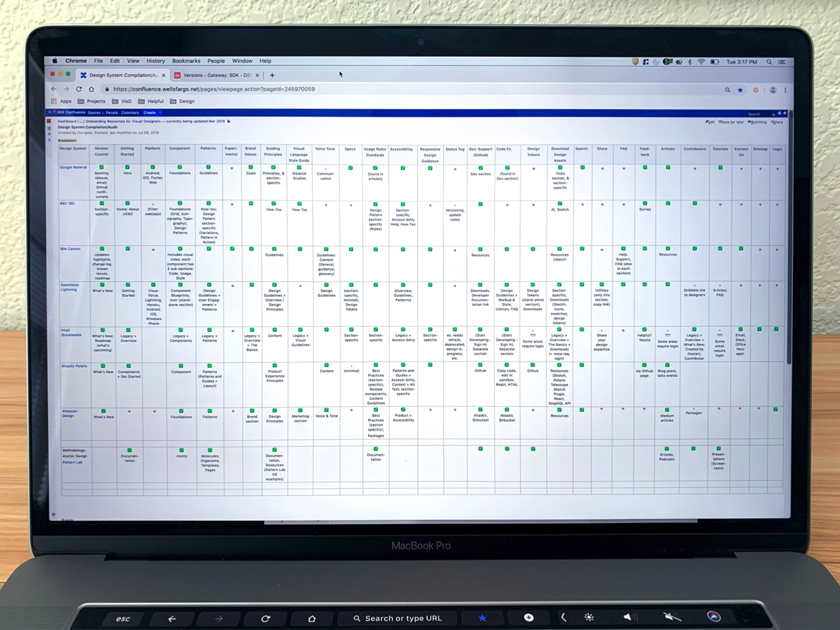Click the Atlassian Design Login checkmark
Screen dimensions: 840x630
pos(776,409)
